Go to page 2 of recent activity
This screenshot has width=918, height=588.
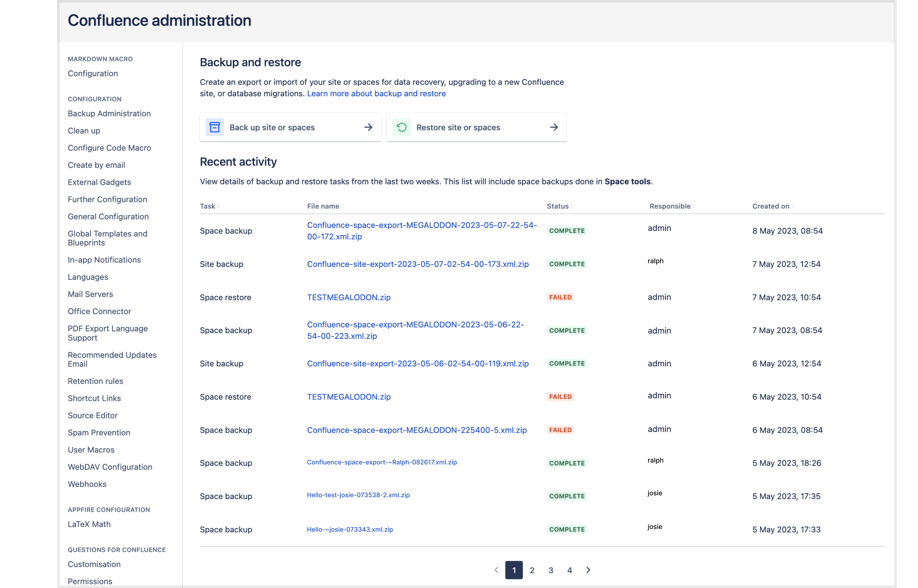coord(532,570)
